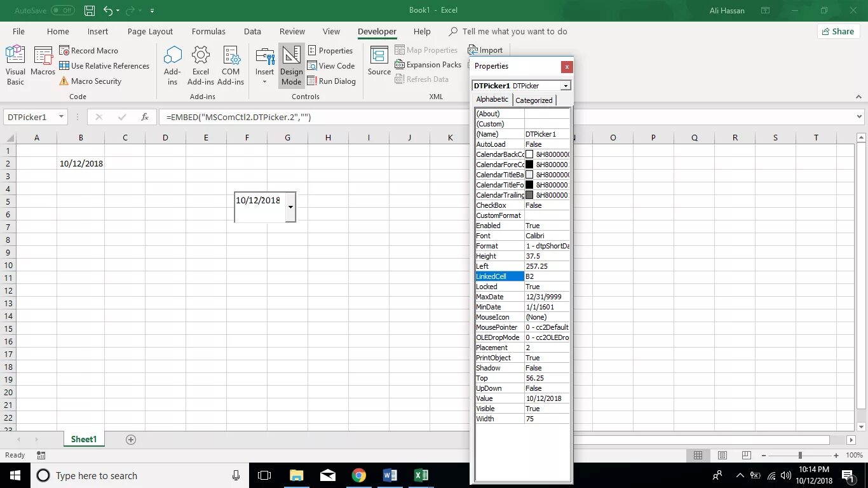
Task: Open the Visual Basic editor
Action: pos(15,65)
